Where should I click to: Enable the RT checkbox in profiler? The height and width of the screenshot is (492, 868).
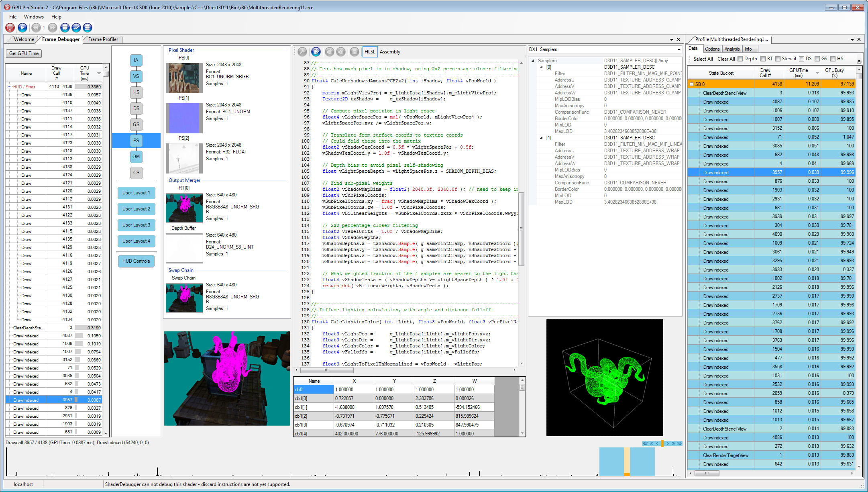[x=763, y=59]
